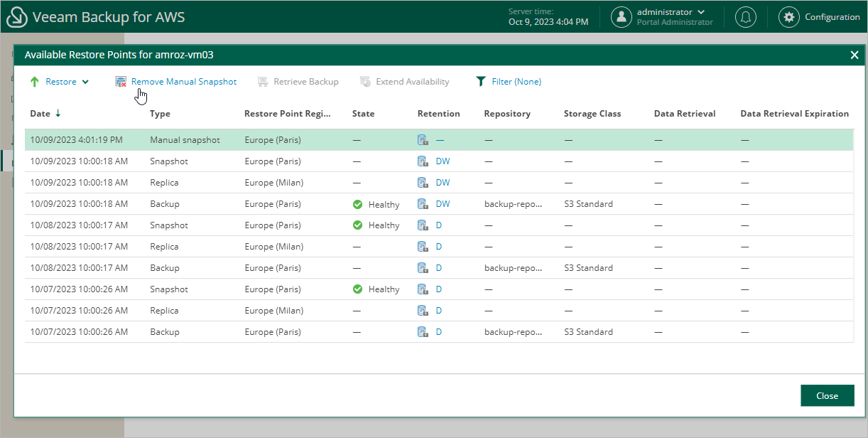The height and width of the screenshot is (438, 868).
Task: Click Extend Availability toolbar text
Action: [x=413, y=82]
